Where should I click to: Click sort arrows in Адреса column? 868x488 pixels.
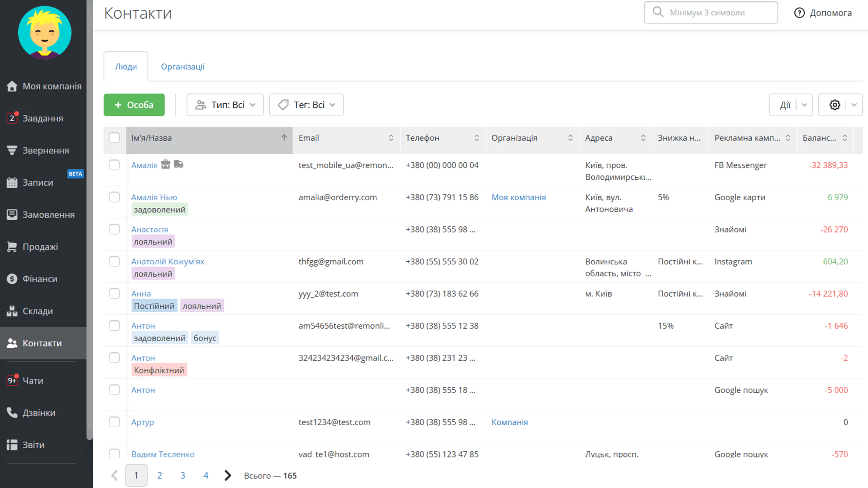pyautogui.click(x=643, y=138)
